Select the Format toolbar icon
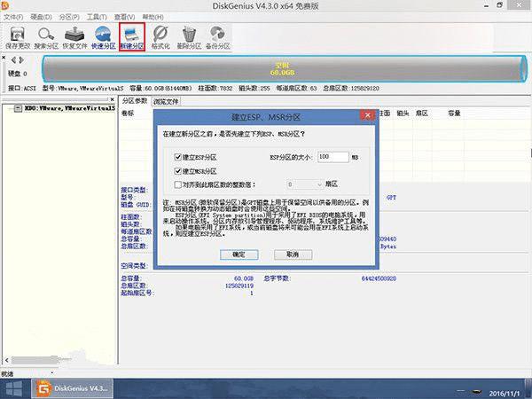 pyautogui.click(x=160, y=37)
